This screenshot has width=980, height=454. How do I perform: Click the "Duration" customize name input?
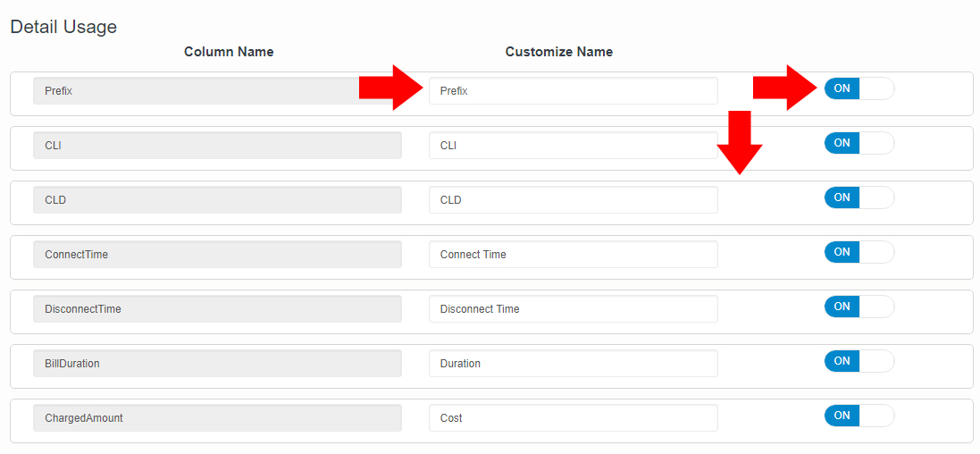(573, 364)
